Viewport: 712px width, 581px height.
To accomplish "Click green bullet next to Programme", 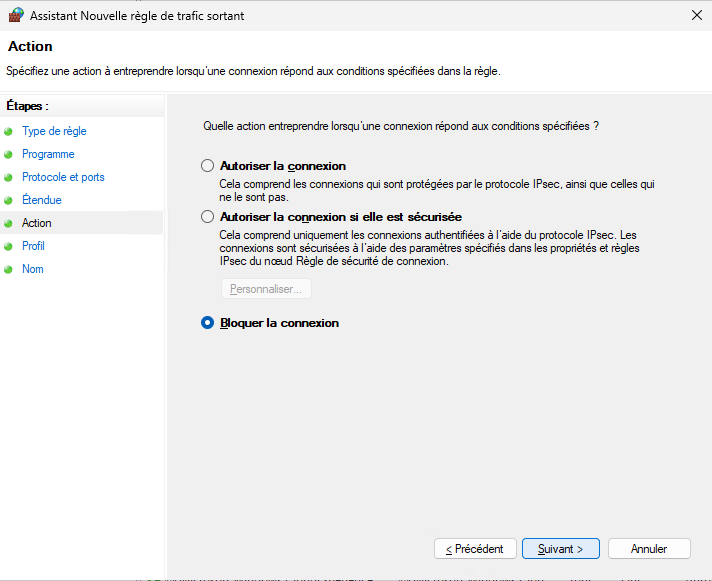I will pos(9,154).
